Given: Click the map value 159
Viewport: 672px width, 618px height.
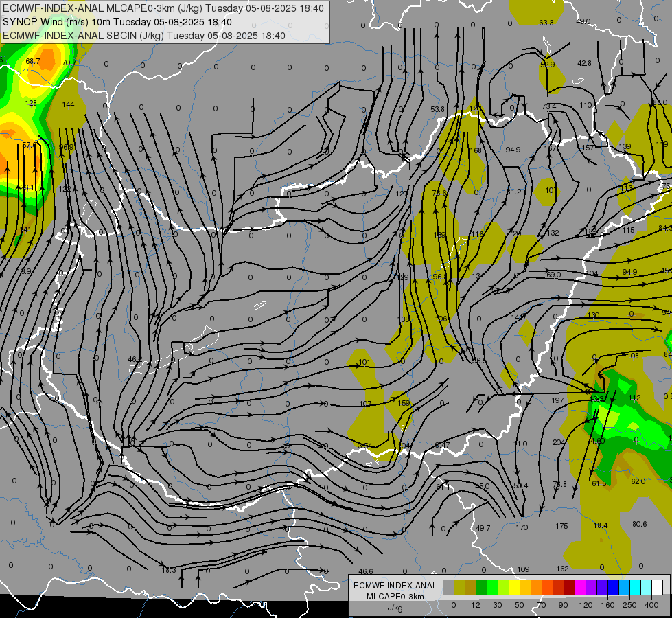Looking at the screenshot, I should (404, 403).
